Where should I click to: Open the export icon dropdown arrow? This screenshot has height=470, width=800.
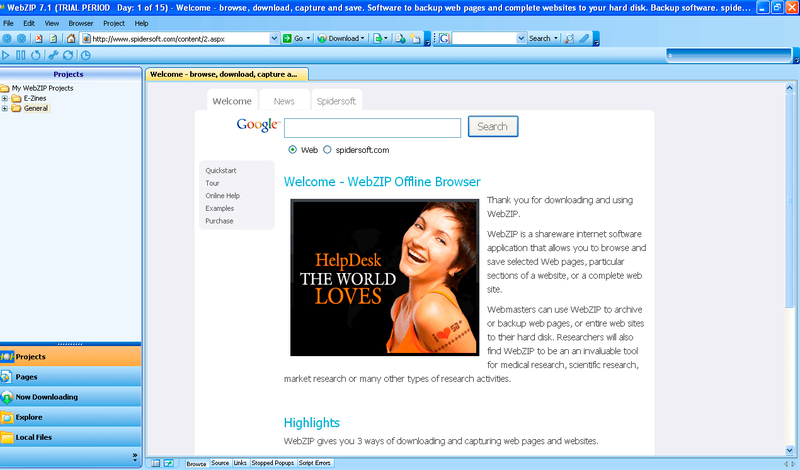(385, 38)
